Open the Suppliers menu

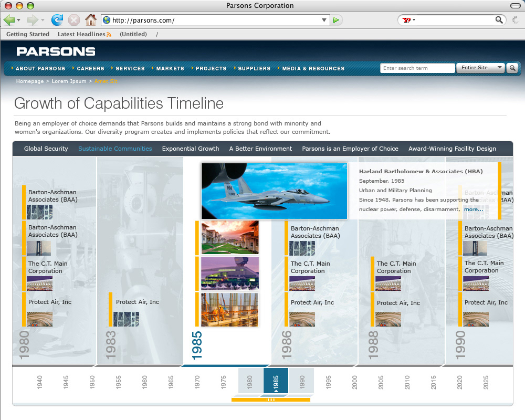[254, 68]
